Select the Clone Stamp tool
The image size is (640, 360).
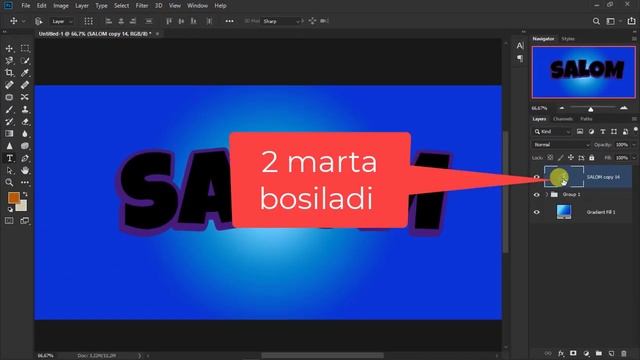tap(25, 109)
